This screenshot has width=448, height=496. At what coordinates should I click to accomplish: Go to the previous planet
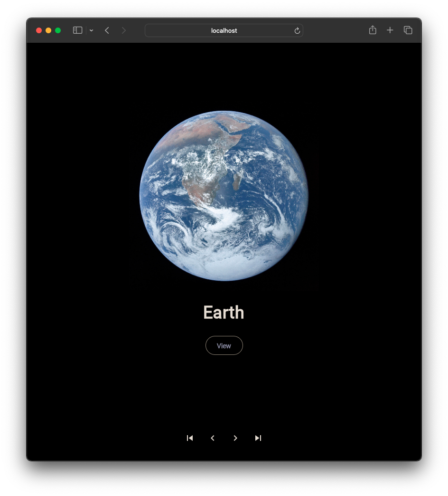[x=213, y=438]
